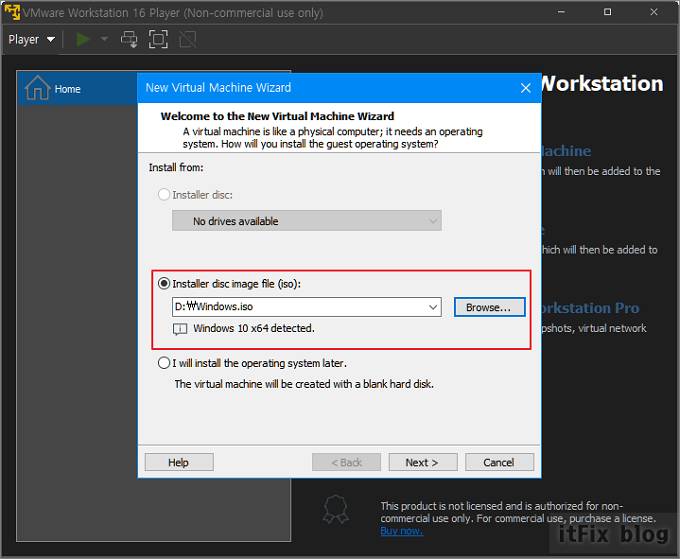
Task: Click the disabled Back button
Action: 347,462
